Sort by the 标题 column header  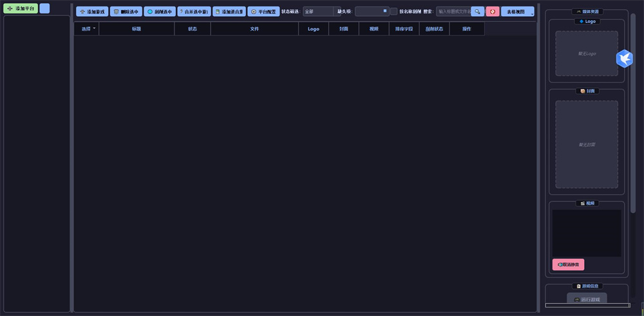[137, 29]
